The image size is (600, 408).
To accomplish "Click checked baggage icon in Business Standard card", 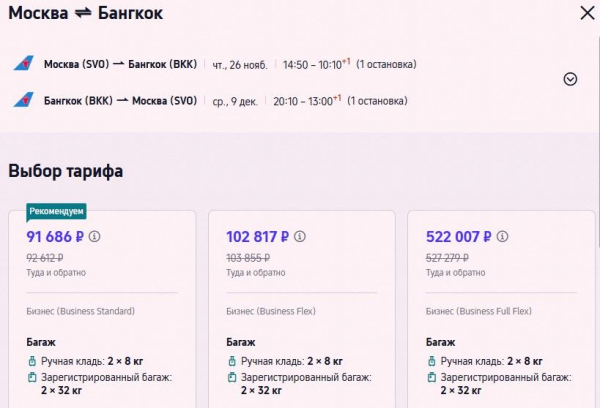I will click(32, 377).
